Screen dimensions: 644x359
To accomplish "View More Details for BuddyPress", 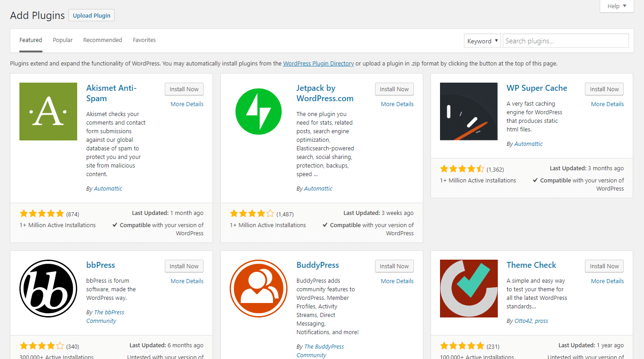I will [397, 281].
